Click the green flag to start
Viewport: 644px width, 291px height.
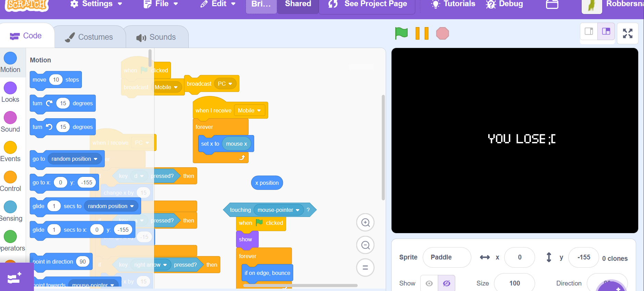401,33
